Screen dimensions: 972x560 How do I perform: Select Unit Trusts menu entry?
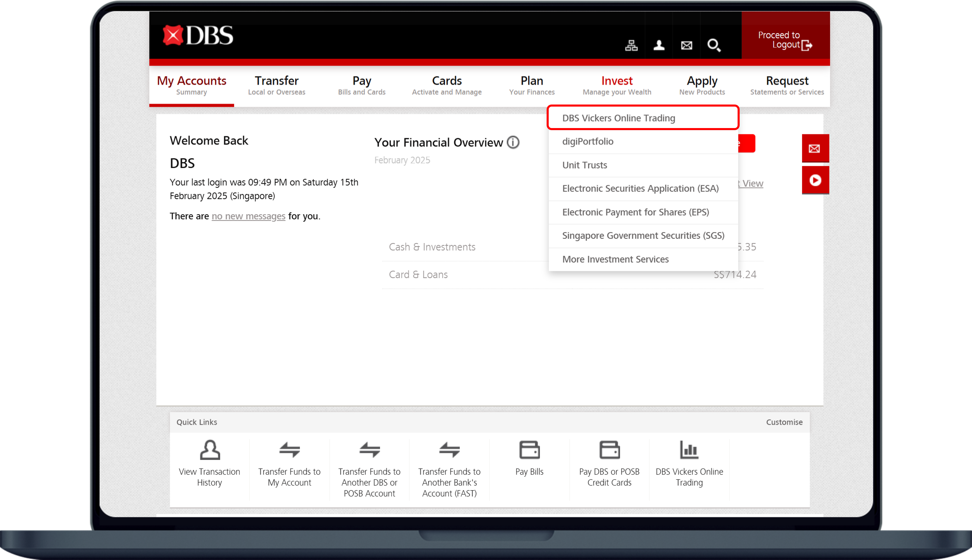(x=643, y=165)
